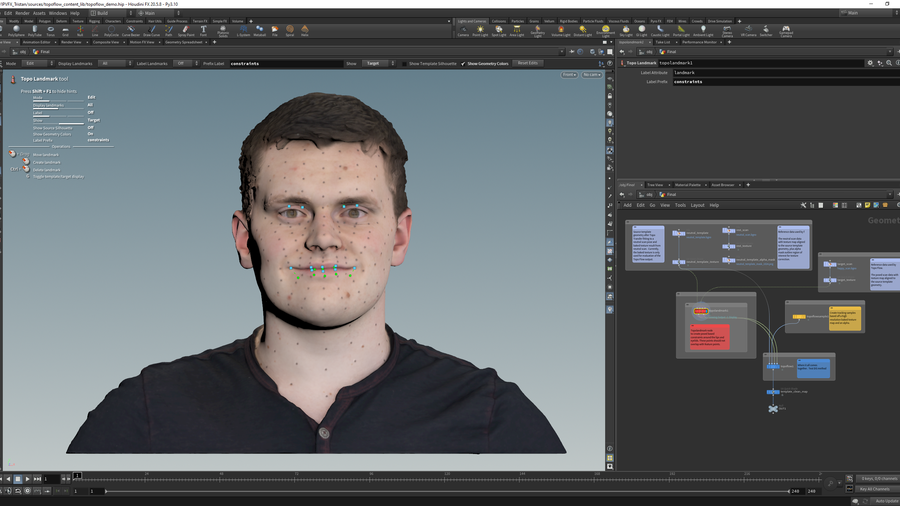Click the obj path button in viewport
The image size is (900, 506).
(x=20, y=52)
